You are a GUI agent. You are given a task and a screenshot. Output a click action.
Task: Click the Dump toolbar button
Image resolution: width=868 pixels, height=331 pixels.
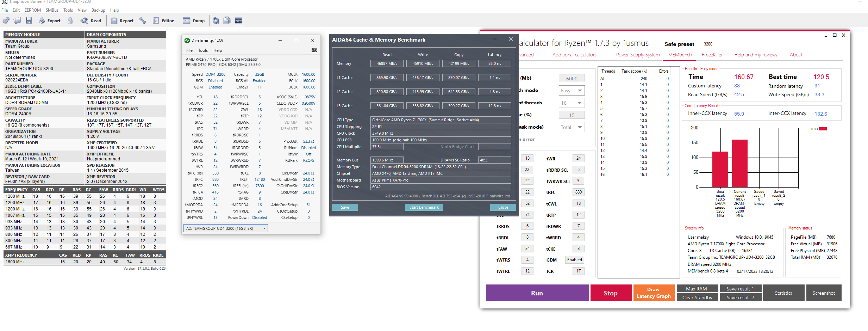tap(194, 21)
